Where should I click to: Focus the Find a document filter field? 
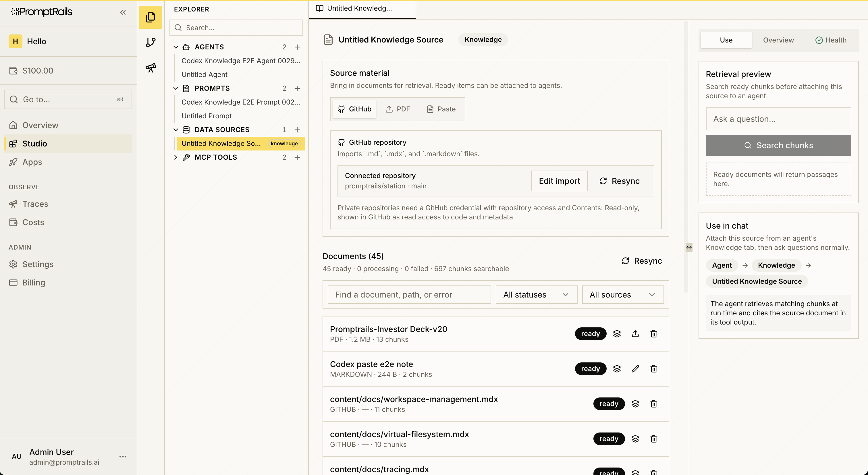[409, 295]
